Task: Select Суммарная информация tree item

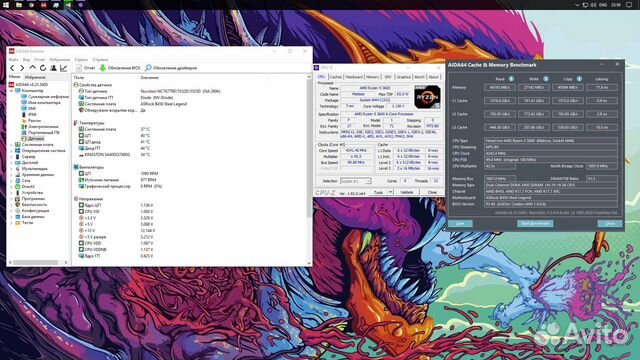Action: (45, 97)
